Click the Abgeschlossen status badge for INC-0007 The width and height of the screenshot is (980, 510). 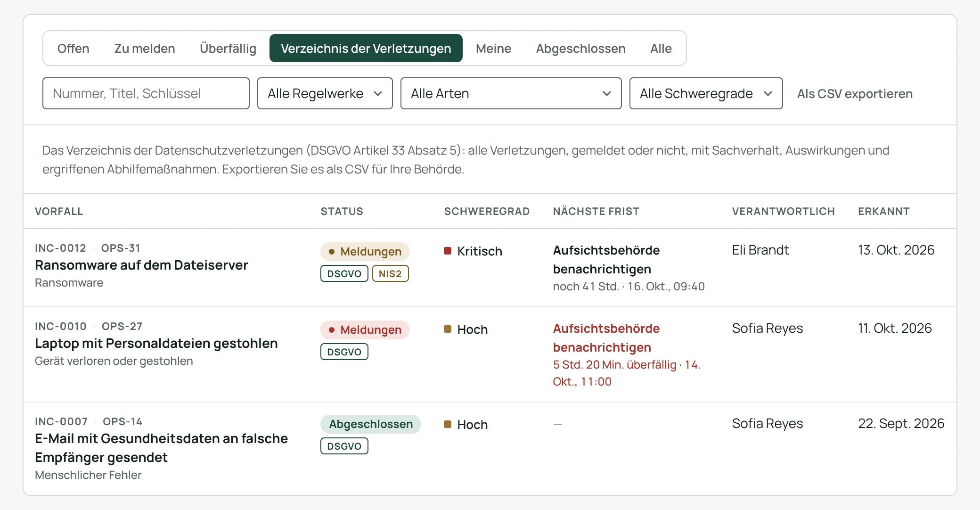tap(371, 424)
